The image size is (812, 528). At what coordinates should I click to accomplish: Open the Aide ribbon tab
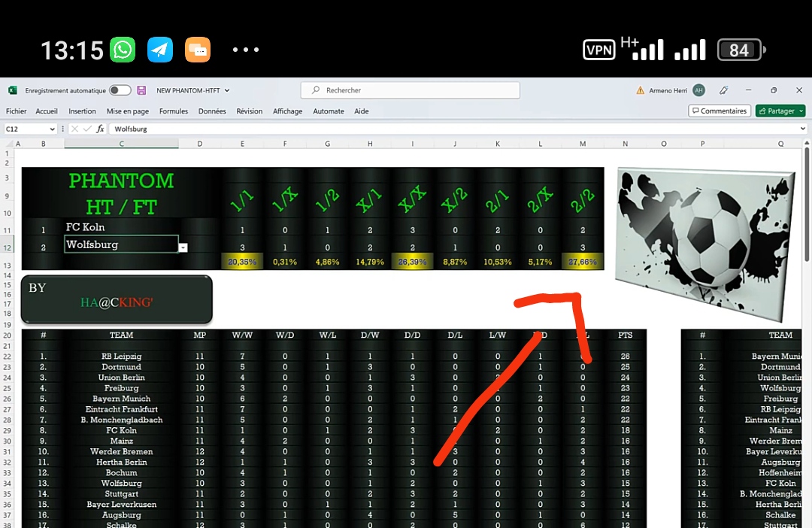362,111
